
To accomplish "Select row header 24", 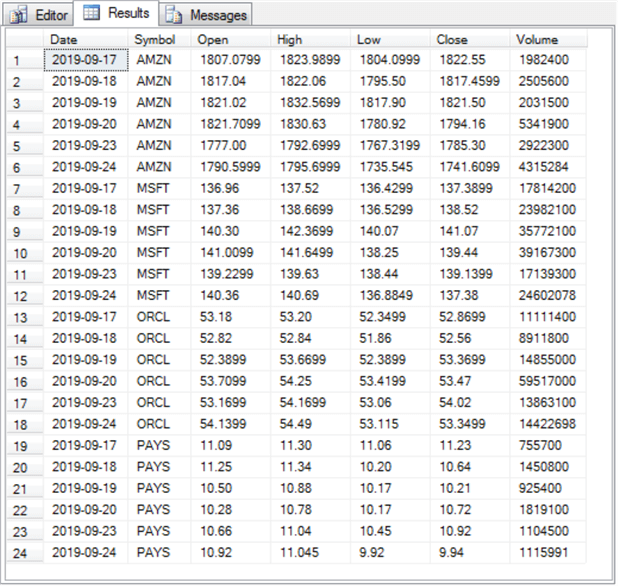I will 24,553.
